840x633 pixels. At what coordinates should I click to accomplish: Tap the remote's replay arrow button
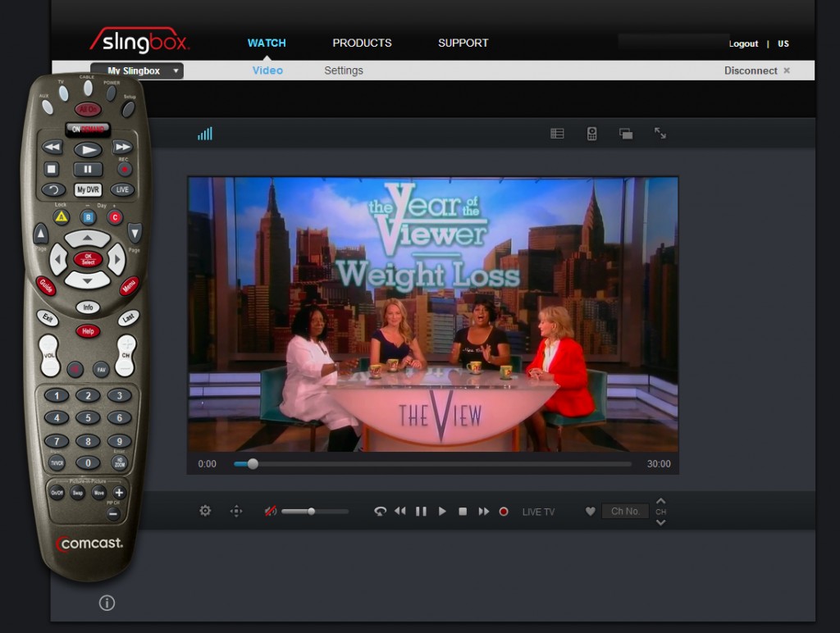tap(53, 189)
